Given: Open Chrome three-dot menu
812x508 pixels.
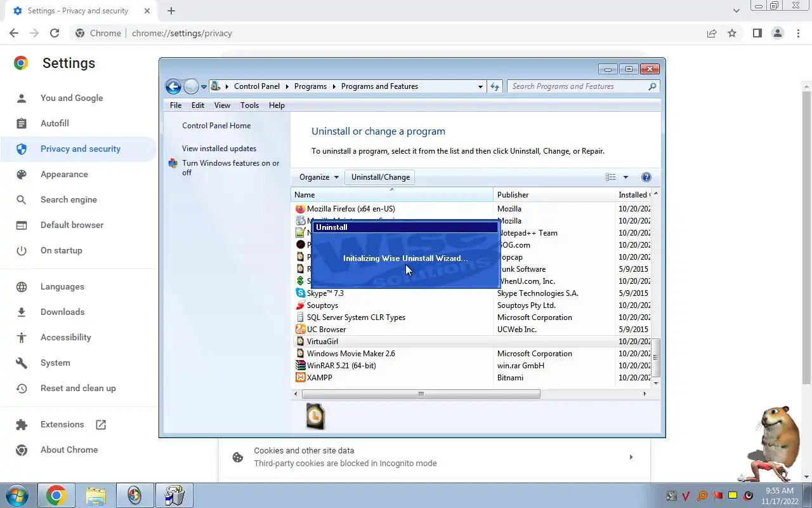Looking at the screenshot, I should click(x=797, y=33).
